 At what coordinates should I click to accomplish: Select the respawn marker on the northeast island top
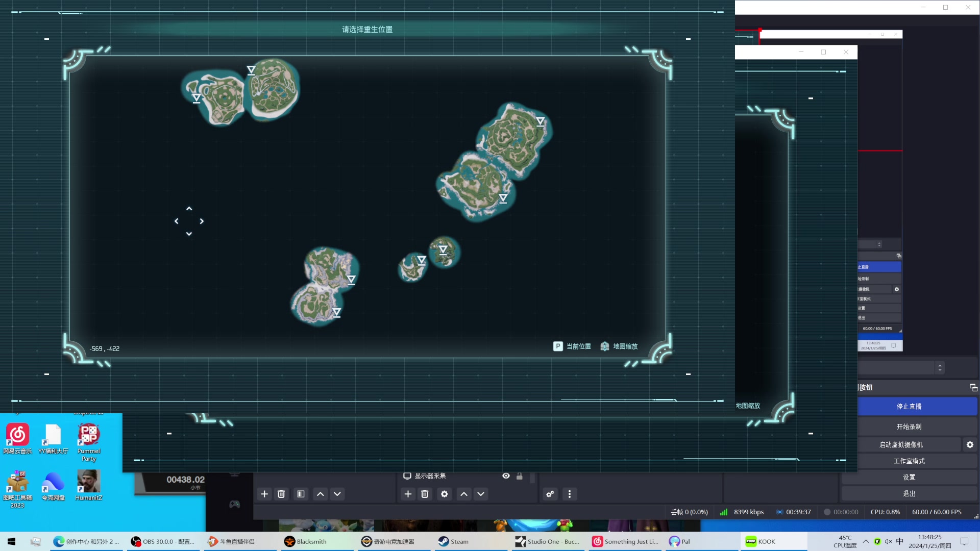coord(541,121)
